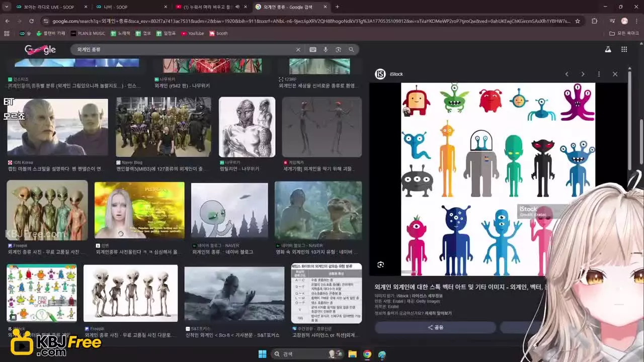Click the 공유 share button
The image size is (644, 362).
[x=435, y=327]
